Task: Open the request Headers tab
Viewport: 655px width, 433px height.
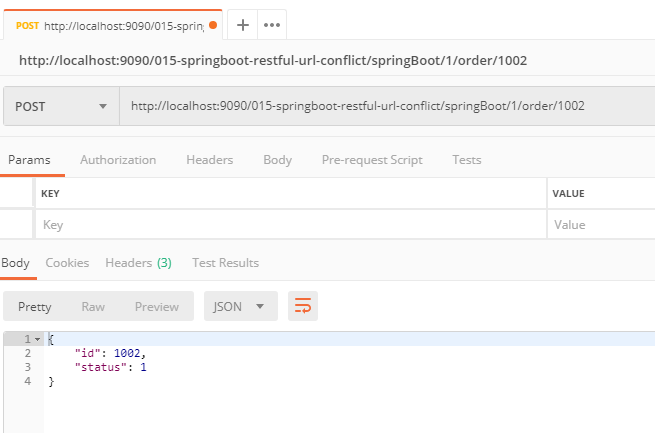Action: (x=209, y=160)
